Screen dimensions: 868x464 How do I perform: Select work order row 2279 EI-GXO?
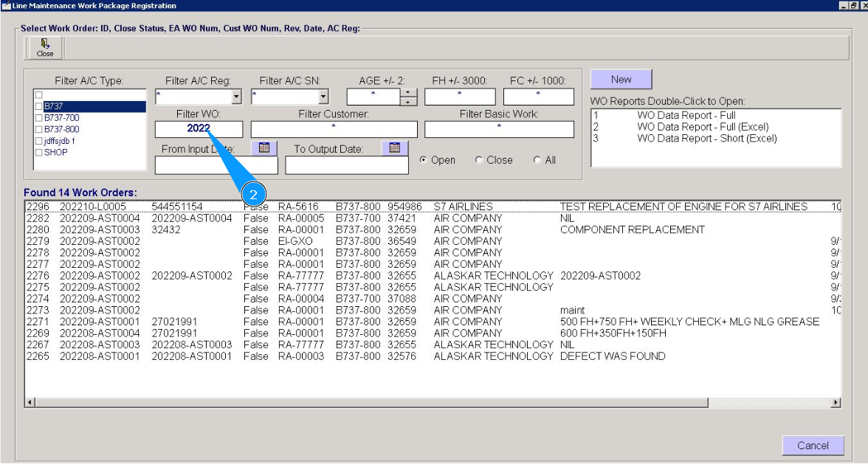pyautogui.click(x=433, y=241)
